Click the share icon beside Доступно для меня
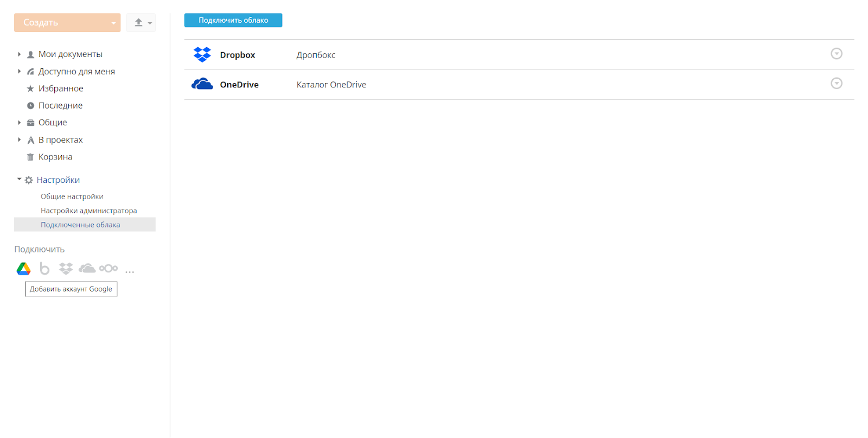 [30, 71]
